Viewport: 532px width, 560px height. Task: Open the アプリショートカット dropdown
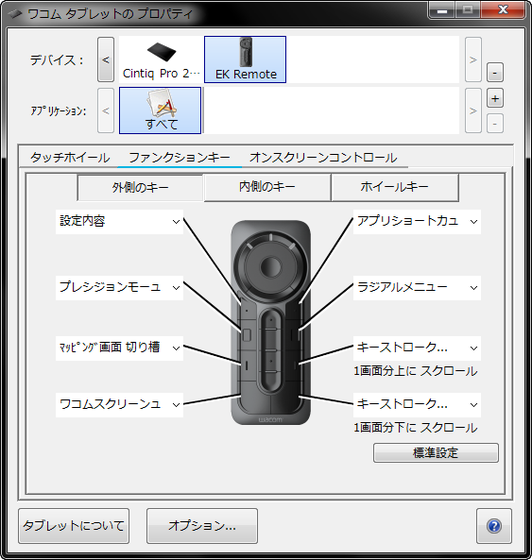pos(417,222)
